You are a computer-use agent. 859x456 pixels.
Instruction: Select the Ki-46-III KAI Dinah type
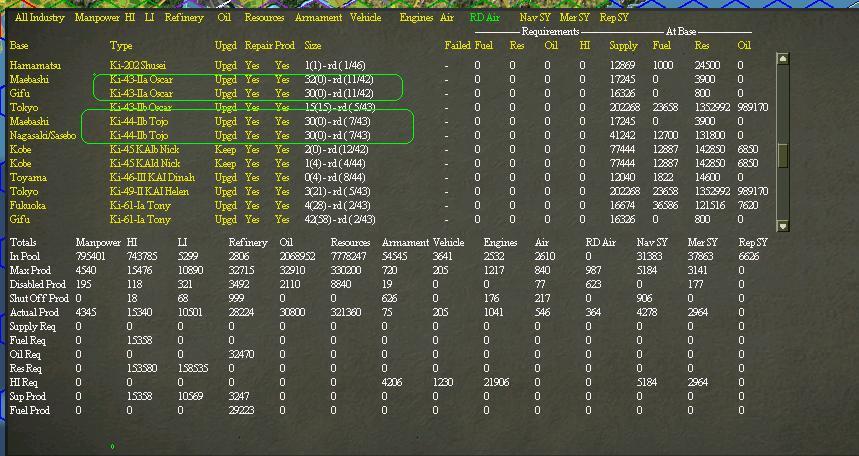[x=152, y=178]
